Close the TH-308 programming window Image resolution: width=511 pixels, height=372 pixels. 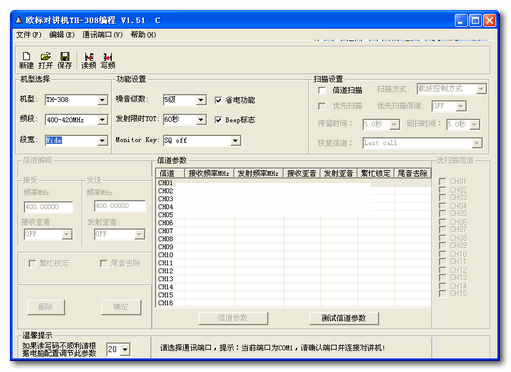coord(489,21)
